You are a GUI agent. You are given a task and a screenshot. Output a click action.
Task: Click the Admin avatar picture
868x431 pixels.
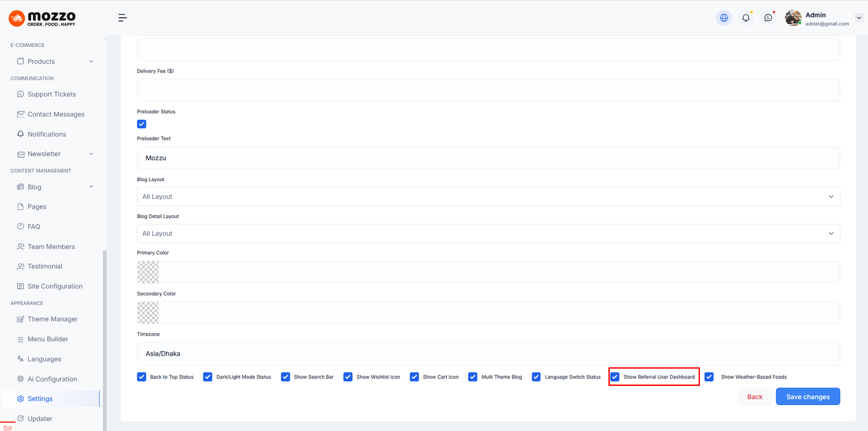[793, 18]
